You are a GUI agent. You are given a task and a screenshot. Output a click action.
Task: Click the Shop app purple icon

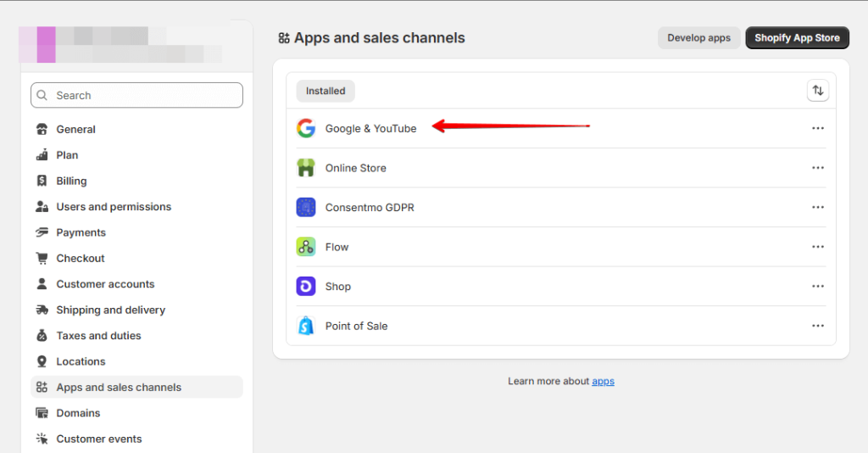pyautogui.click(x=305, y=287)
